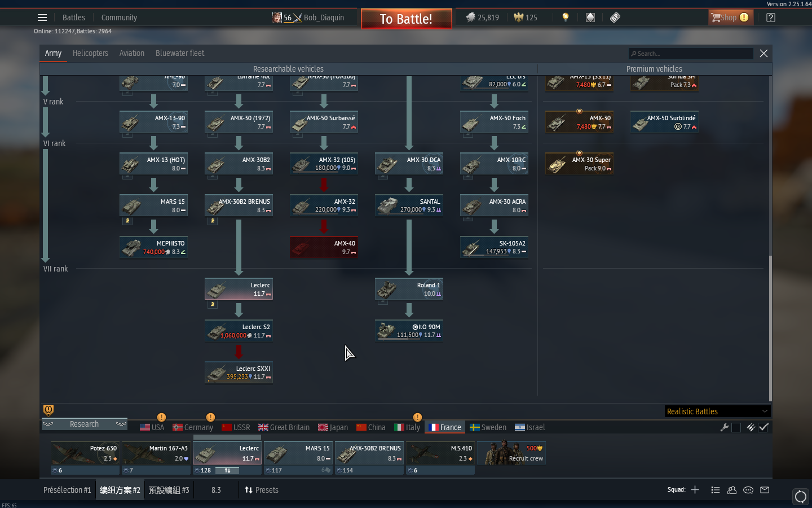Select the Army tab
812x508 pixels.
pyautogui.click(x=53, y=53)
